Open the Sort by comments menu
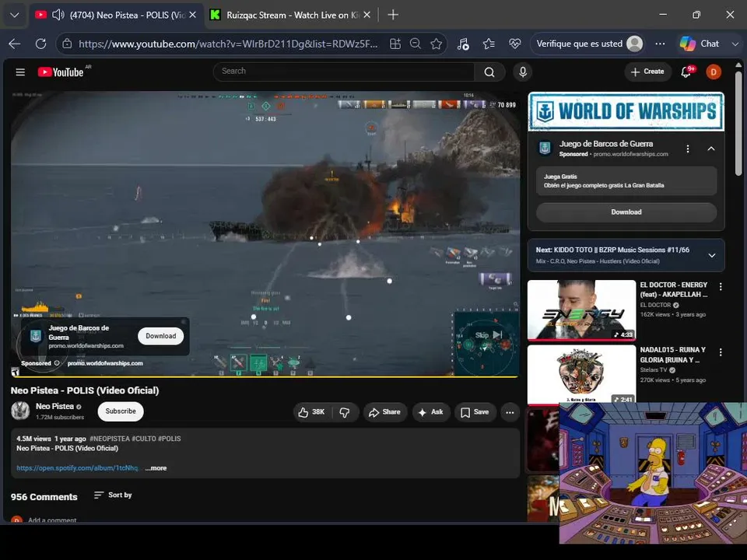This screenshot has width=747, height=560. click(x=112, y=495)
